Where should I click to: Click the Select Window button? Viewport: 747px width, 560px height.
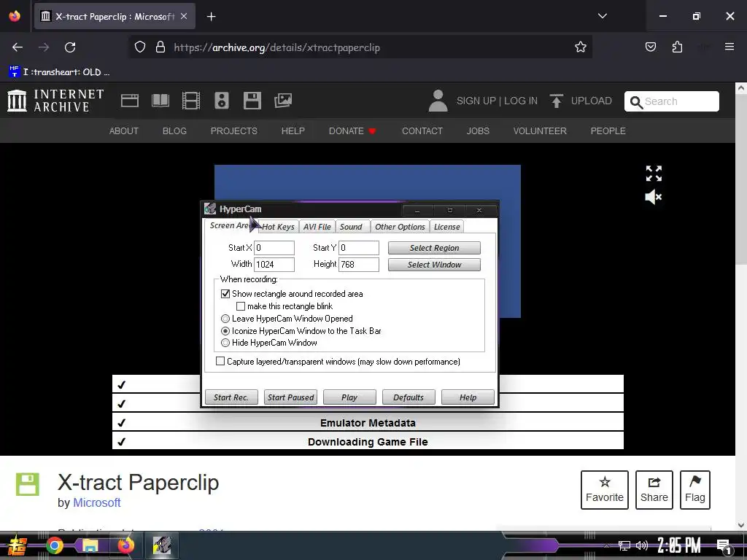tap(434, 265)
